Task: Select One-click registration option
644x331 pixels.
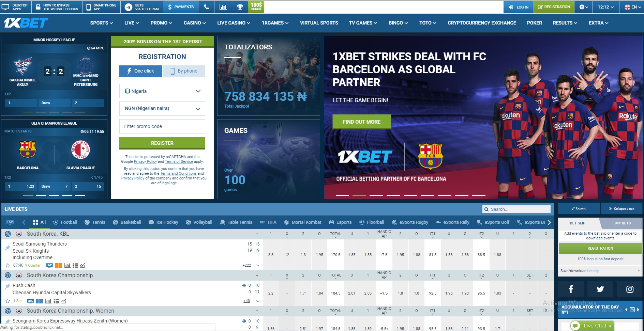Action: 141,71
